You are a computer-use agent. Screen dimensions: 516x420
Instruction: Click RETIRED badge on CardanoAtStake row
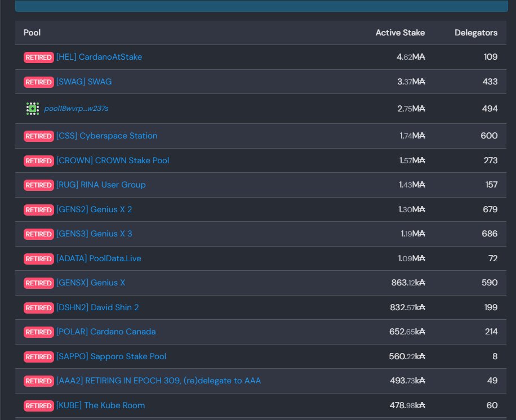[x=38, y=57]
